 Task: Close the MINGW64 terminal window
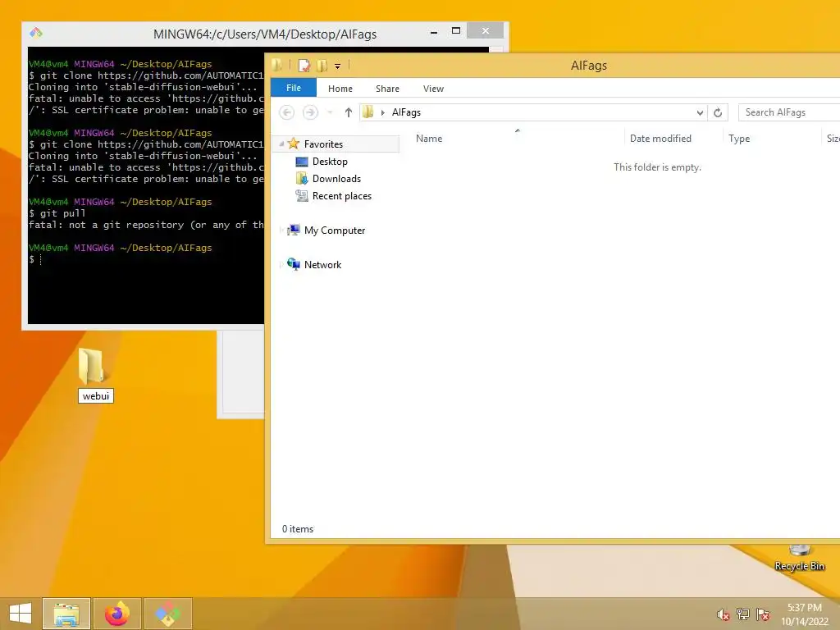486,30
